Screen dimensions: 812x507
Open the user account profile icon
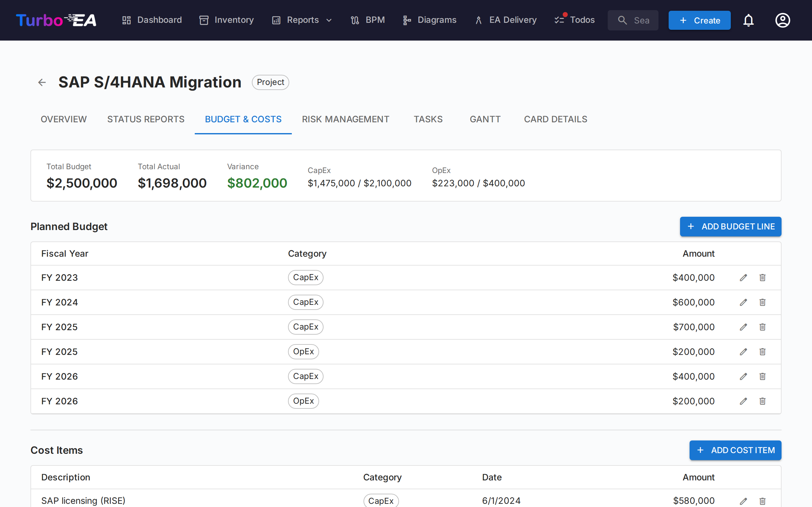[x=783, y=21]
